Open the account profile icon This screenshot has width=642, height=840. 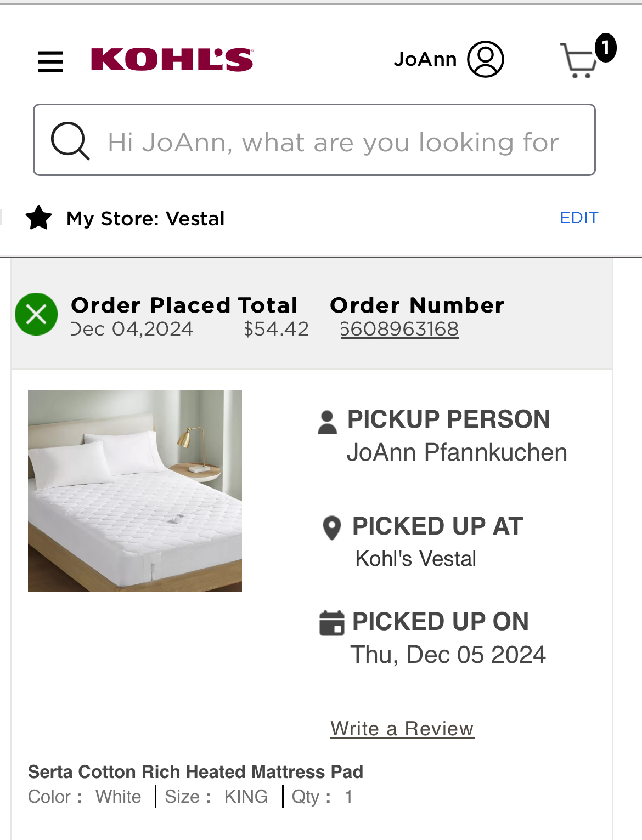click(486, 59)
